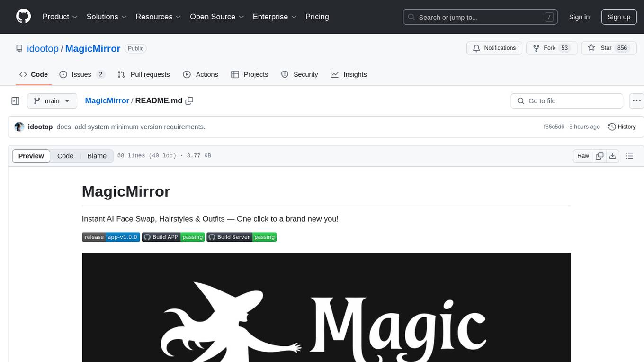Viewport: 644px width, 362px height.
Task: Open the MagicMirror repository link
Action: click(x=93, y=48)
